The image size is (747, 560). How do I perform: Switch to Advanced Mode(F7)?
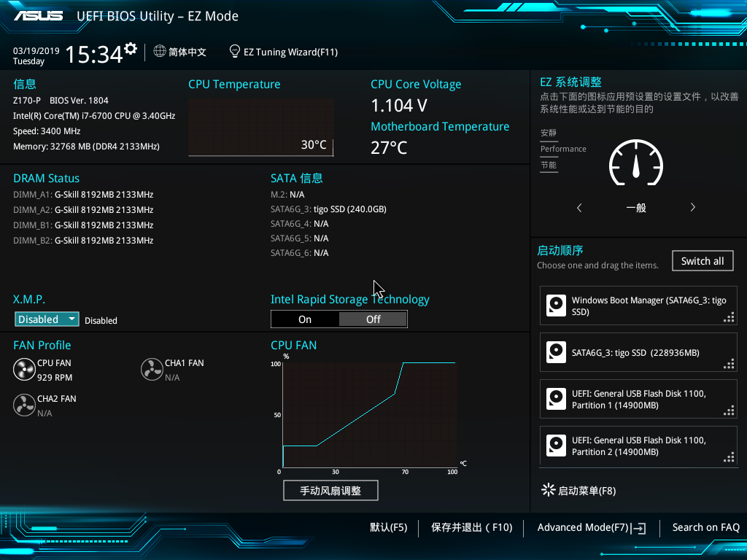[x=583, y=528]
